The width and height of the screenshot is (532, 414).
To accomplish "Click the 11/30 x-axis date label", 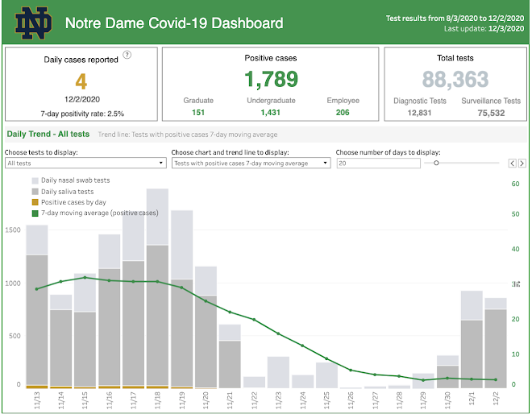I will [447, 400].
